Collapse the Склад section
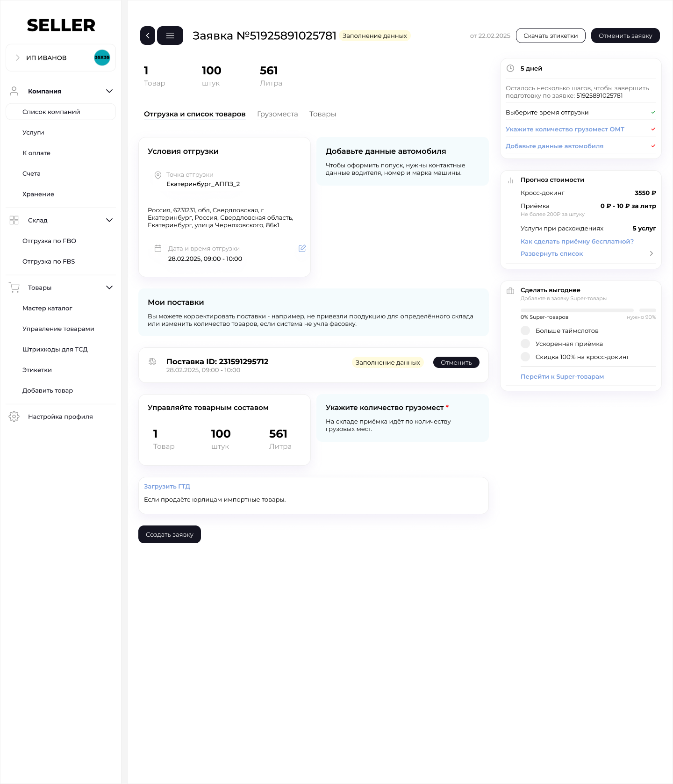The height and width of the screenshot is (784, 673). pyautogui.click(x=109, y=220)
